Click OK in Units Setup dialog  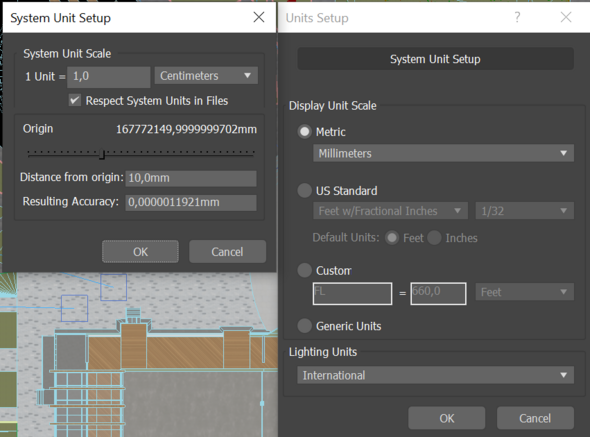point(447,418)
